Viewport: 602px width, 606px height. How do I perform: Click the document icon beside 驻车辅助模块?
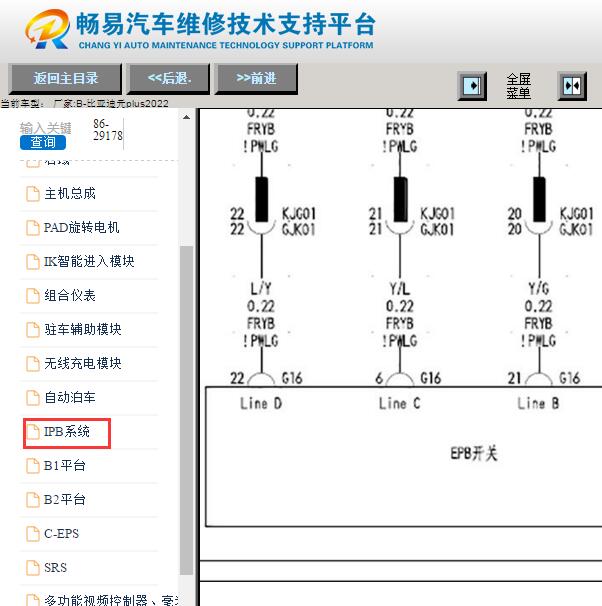pos(33,330)
